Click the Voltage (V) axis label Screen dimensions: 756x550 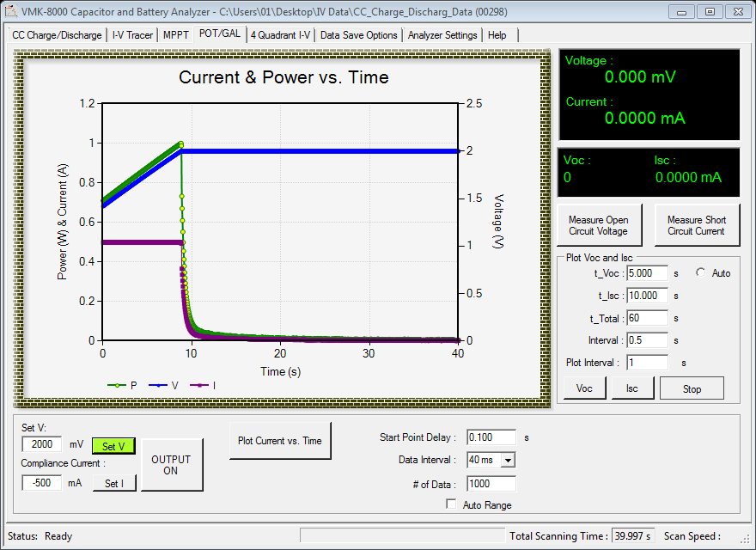[x=498, y=222]
